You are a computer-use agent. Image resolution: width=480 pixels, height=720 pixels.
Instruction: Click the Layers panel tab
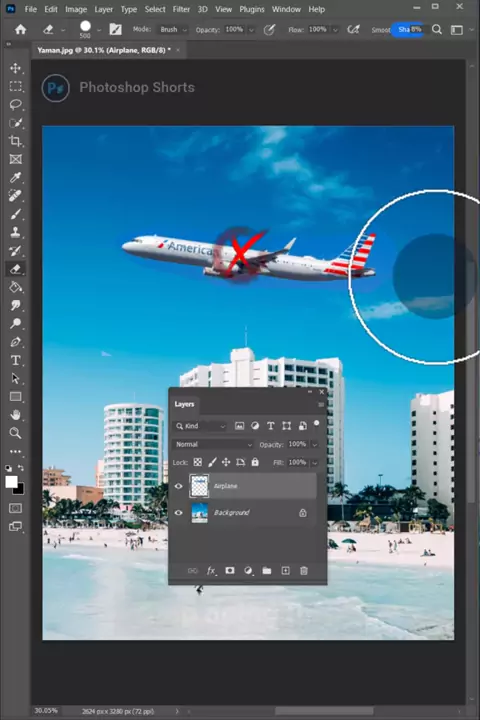[x=184, y=404]
